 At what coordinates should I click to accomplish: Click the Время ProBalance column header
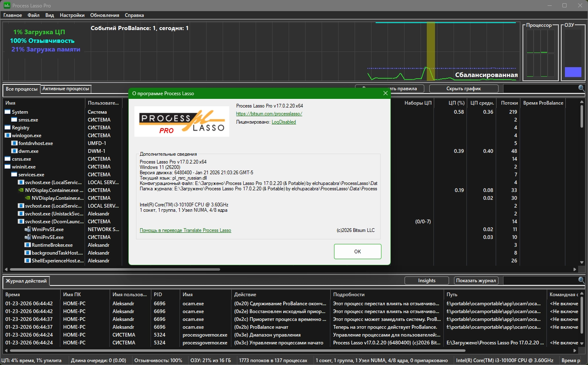[543, 103]
